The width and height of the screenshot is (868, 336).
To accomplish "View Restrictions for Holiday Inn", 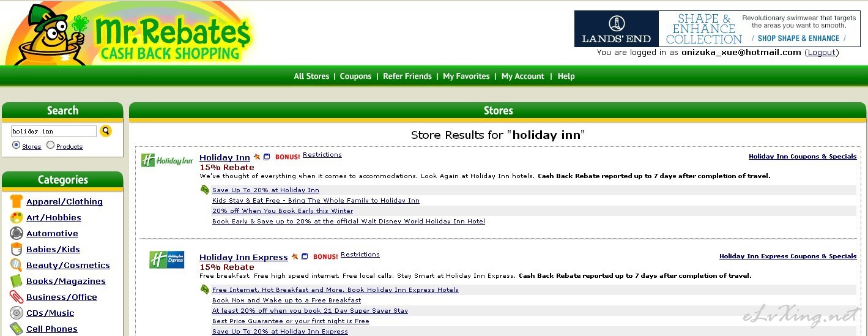I will tap(322, 155).
